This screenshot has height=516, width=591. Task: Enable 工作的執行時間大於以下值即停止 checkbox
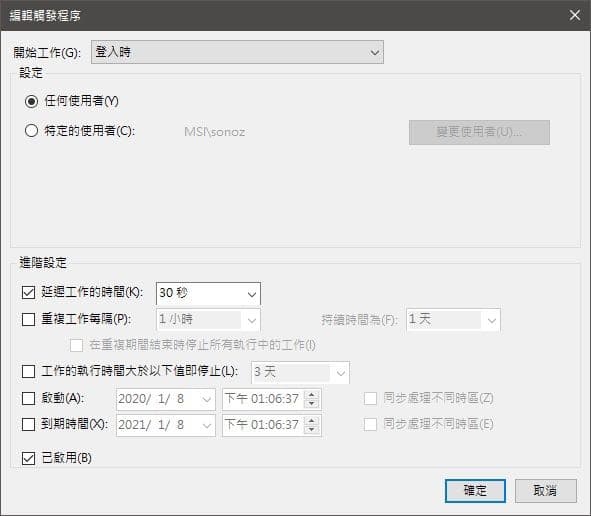[x=29, y=371]
